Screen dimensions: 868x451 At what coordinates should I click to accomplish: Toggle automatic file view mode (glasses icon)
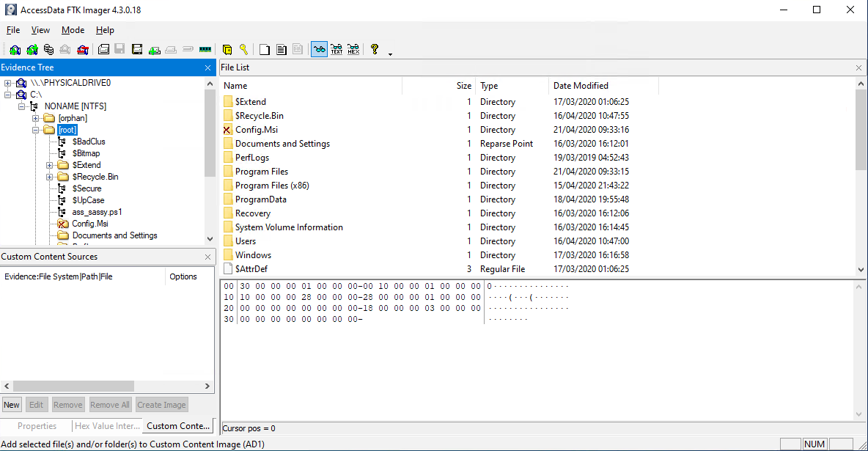319,50
